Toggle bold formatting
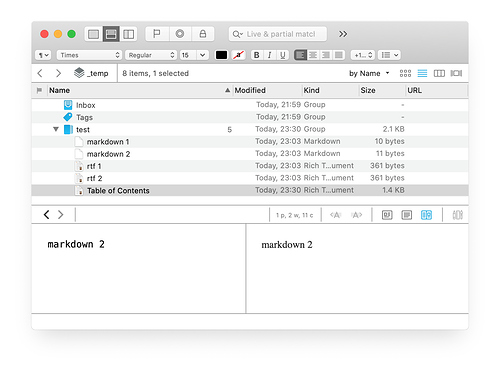 coord(256,55)
